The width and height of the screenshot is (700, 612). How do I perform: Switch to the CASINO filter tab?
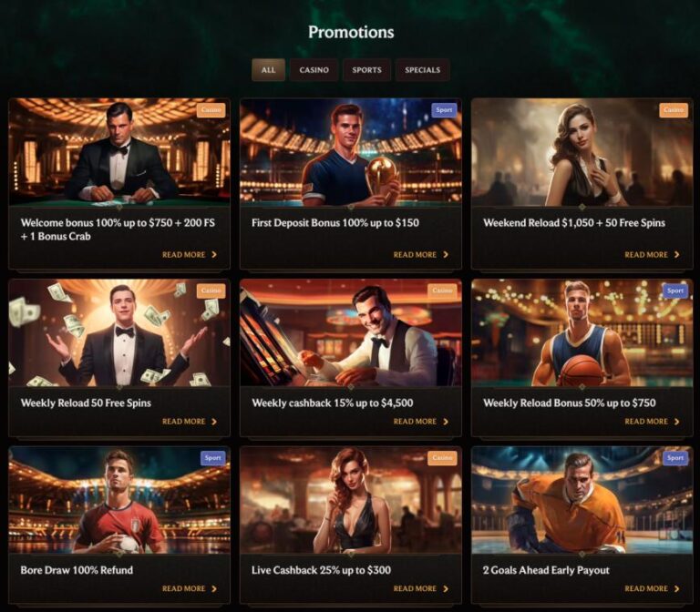pyautogui.click(x=314, y=70)
